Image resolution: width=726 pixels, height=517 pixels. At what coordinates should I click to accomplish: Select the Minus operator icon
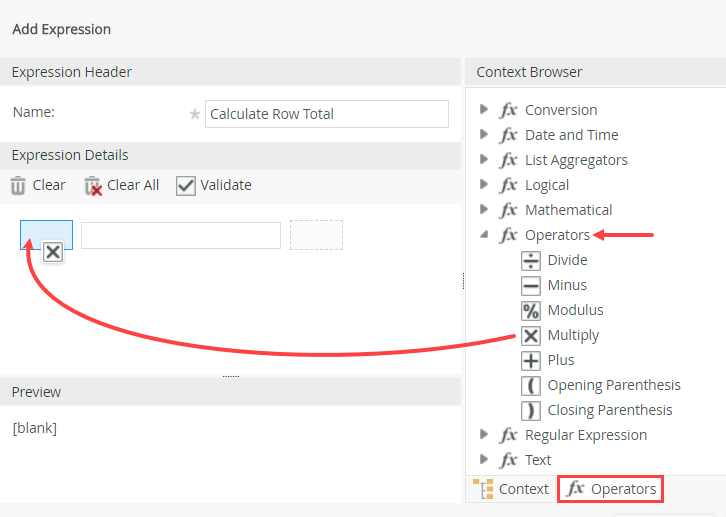point(531,285)
